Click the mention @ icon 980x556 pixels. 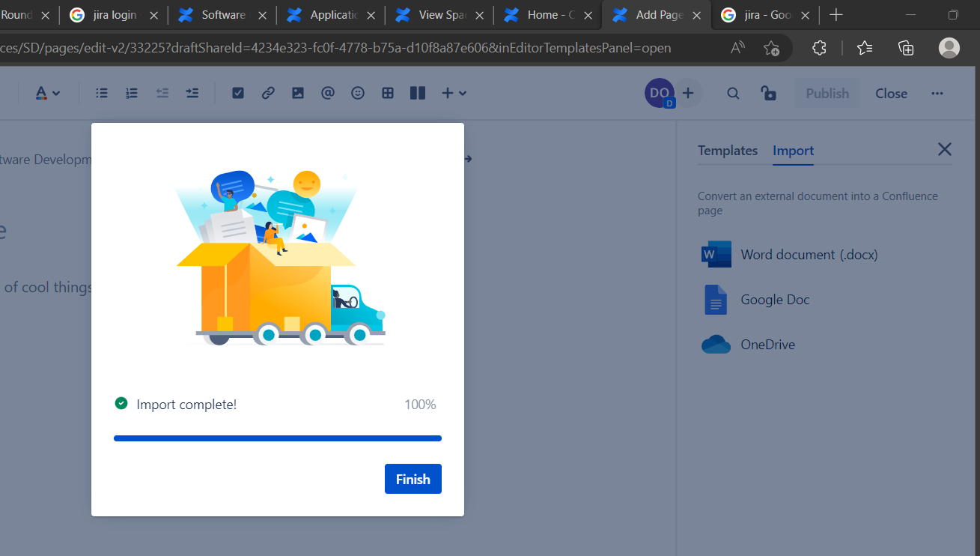click(x=328, y=93)
